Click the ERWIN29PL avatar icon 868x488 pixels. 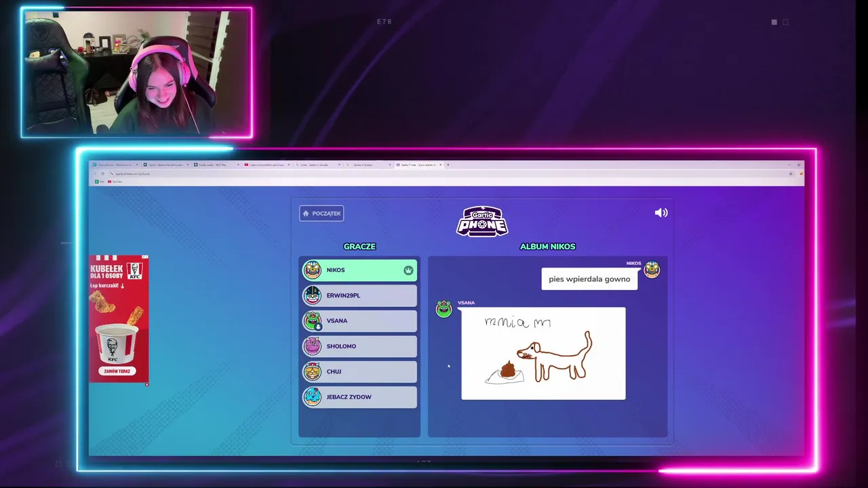click(313, 296)
